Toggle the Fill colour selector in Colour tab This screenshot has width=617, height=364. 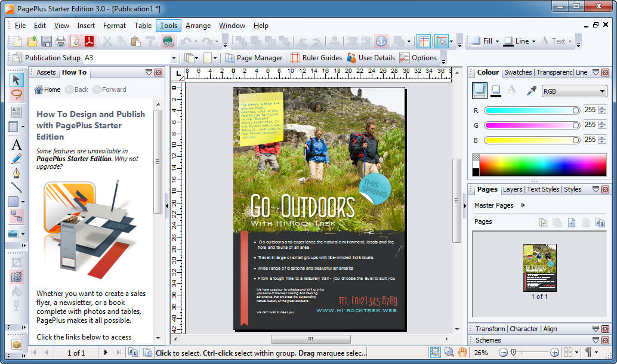pos(479,91)
